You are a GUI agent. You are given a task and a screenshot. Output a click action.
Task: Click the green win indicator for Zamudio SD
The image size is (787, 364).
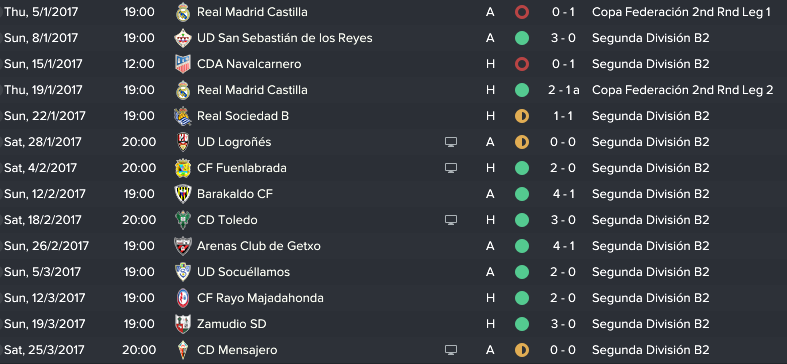point(522,324)
